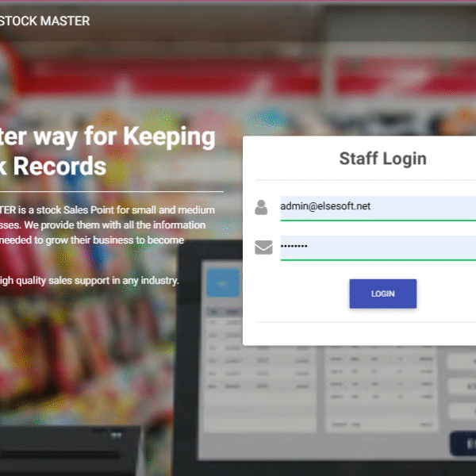
Task: Open the STOCK MASTER brand link
Action: click(44, 21)
